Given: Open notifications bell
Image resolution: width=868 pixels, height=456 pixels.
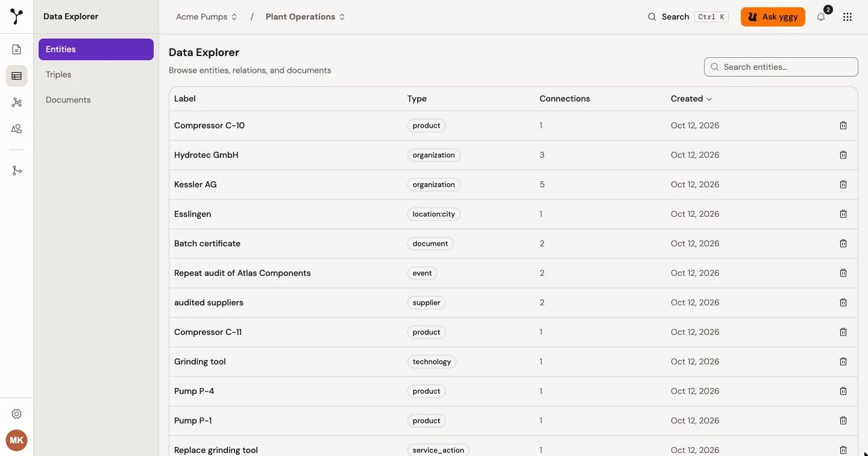Looking at the screenshot, I should point(821,17).
